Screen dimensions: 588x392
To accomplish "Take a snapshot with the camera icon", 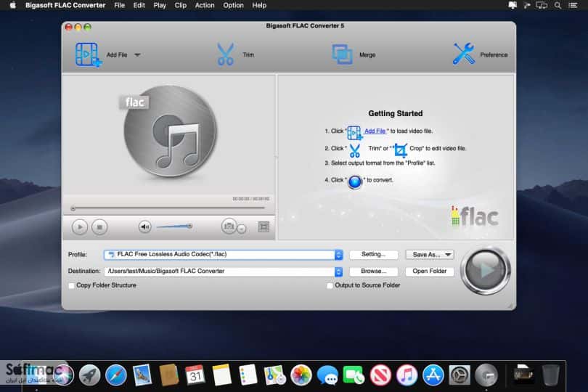I will (x=229, y=226).
